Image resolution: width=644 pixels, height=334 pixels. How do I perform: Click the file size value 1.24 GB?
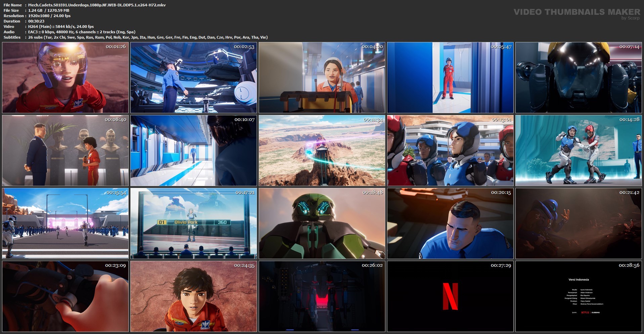49,10
